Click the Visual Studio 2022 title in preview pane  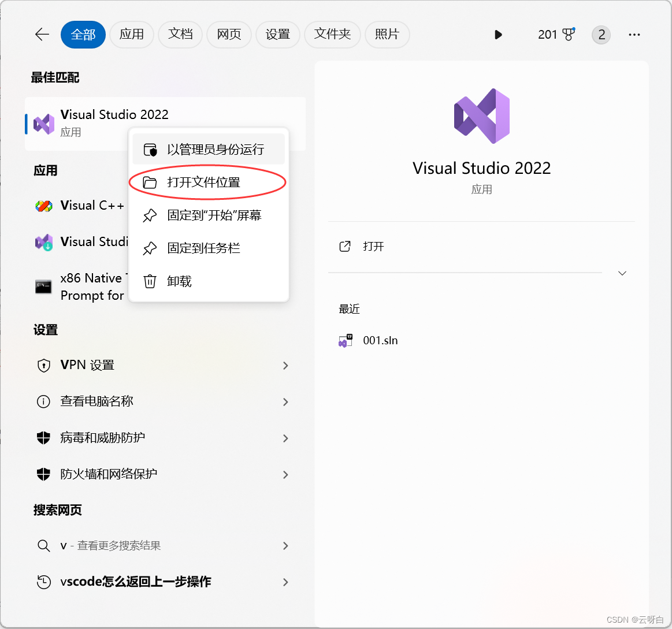coord(482,168)
